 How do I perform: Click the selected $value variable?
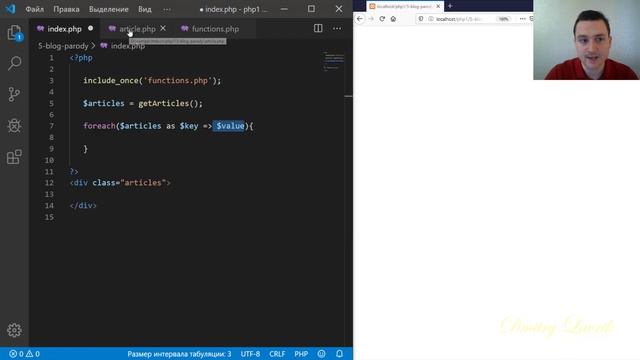pyautogui.click(x=230, y=126)
